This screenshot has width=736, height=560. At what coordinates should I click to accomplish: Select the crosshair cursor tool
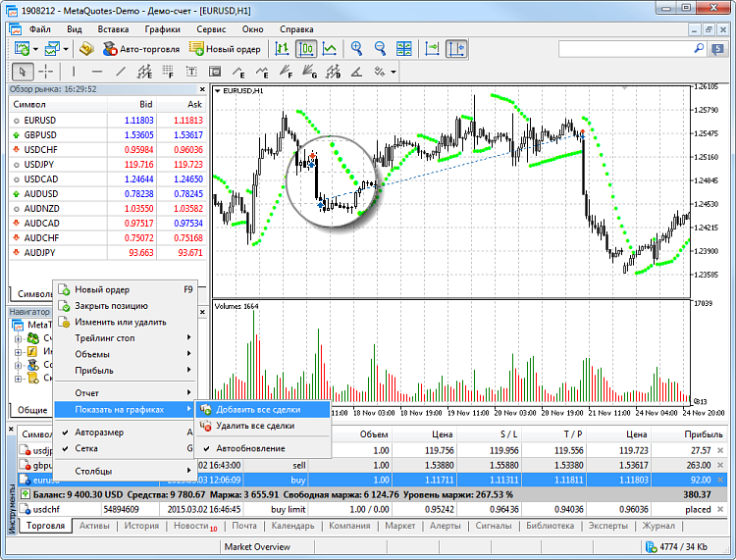click(45, 72)
